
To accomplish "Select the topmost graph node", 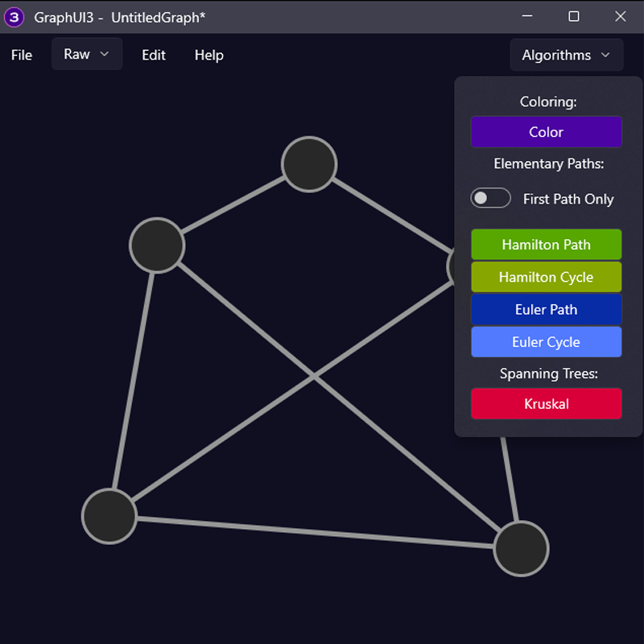I will click(x=309, y=164).
